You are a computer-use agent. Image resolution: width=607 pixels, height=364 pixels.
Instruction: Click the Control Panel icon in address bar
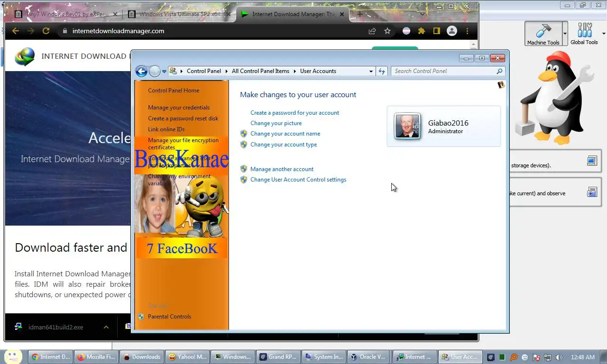click(x=173, y=71)
